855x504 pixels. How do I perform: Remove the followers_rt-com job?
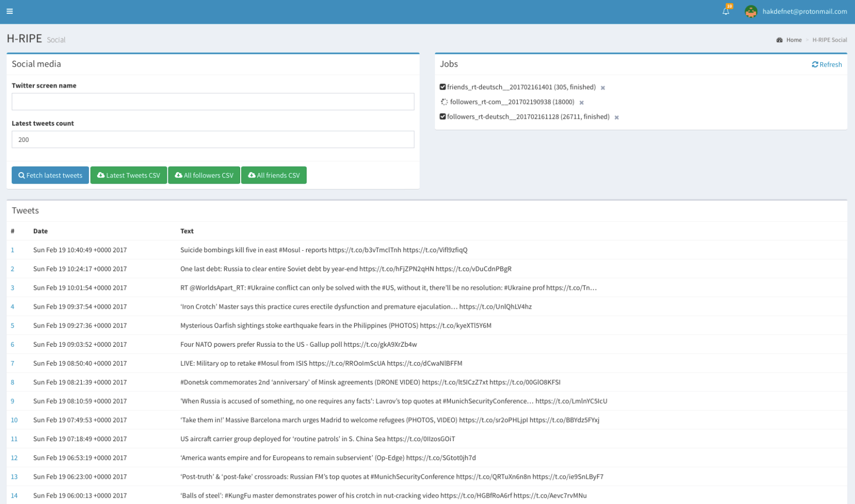click(x=582, y=102)
